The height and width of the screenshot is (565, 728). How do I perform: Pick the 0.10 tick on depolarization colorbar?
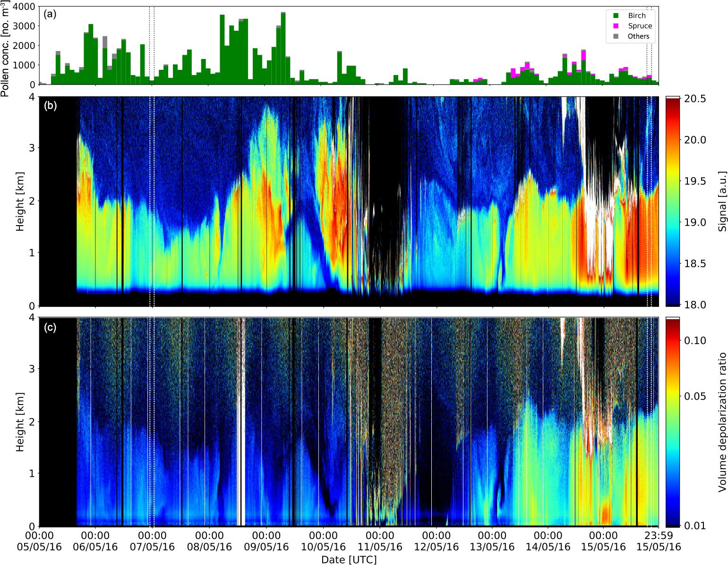[x=695, y=340]
